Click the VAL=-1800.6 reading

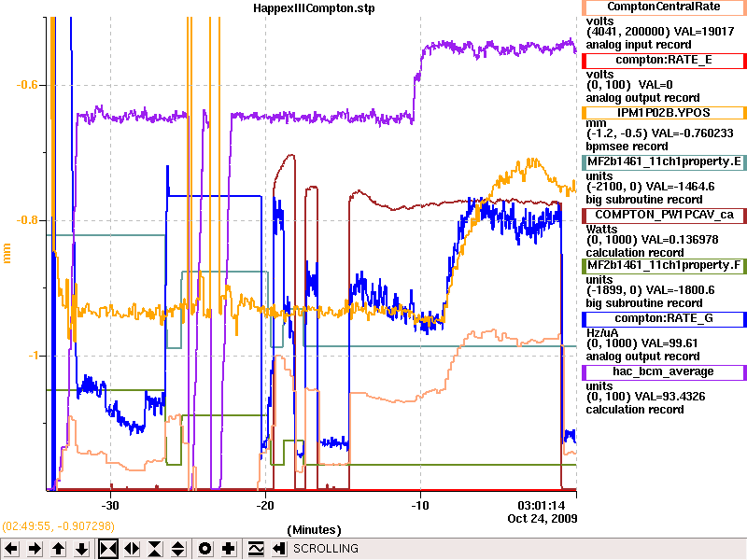tap(683, 290)
